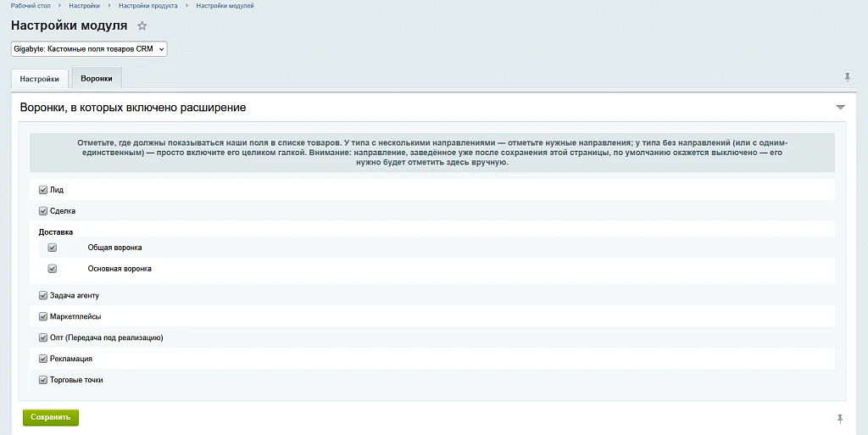Click the Общая воронка label
This screenshot has width=868, height=435.
coord(114,248)
